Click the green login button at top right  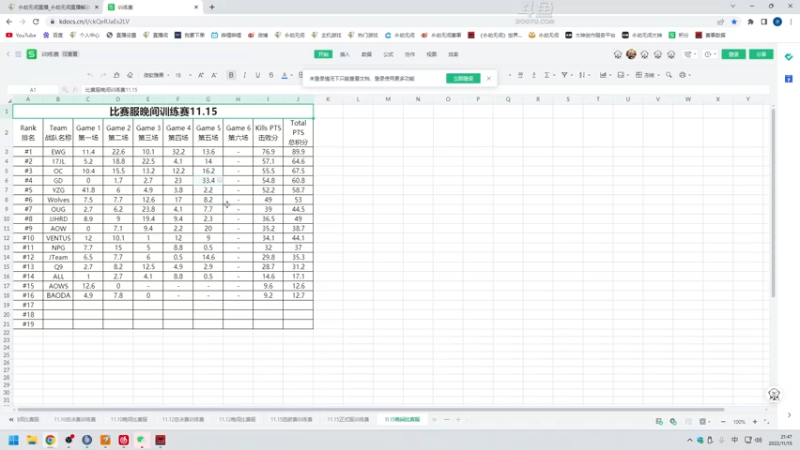tap(733, 54)
